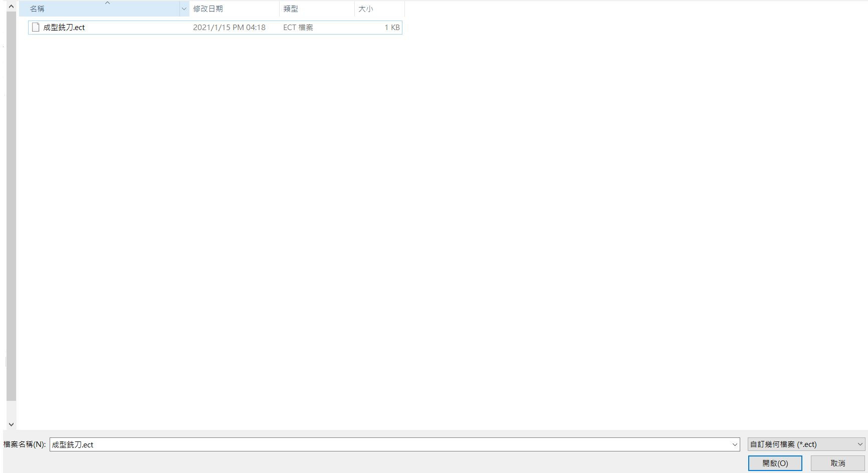Image resolution: width=868 pixels, height=473 pixels.
Task: Click the sort direction arrow above 名稱
Action: pos(107,3)
